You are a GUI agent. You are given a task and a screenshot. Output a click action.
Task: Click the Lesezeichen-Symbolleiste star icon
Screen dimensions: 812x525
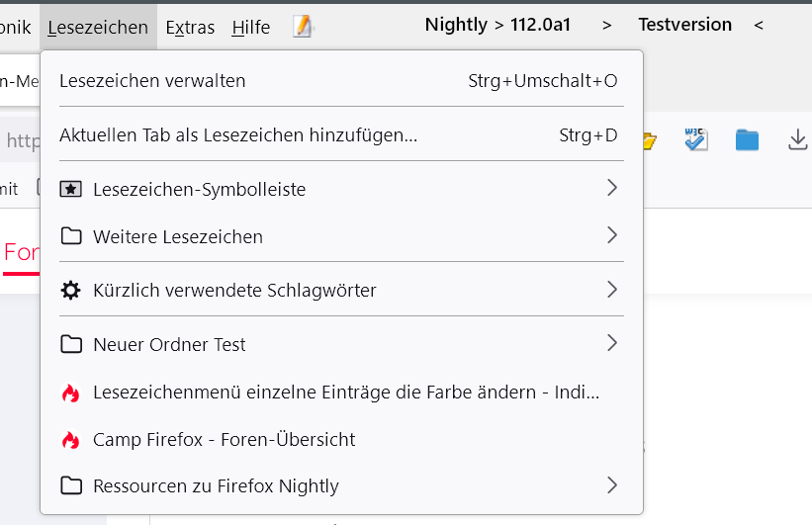pos(70,188)
